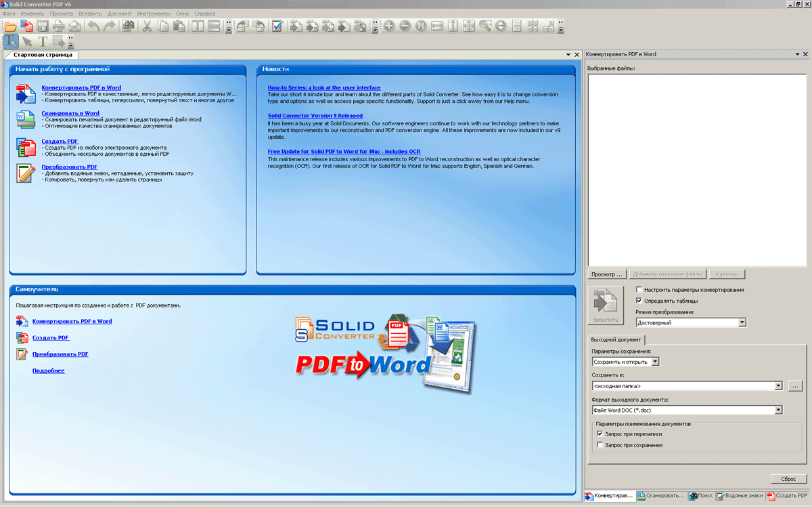Open the 'Достоверный' conversion mode dropdown
Screen dimensions: 812x508
click(742, 323)
